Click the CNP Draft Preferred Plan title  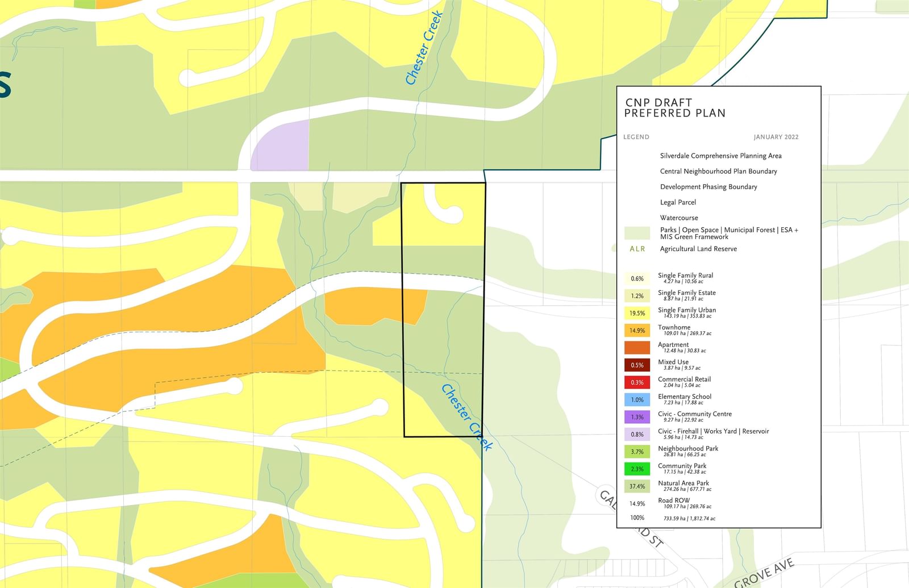674,108
